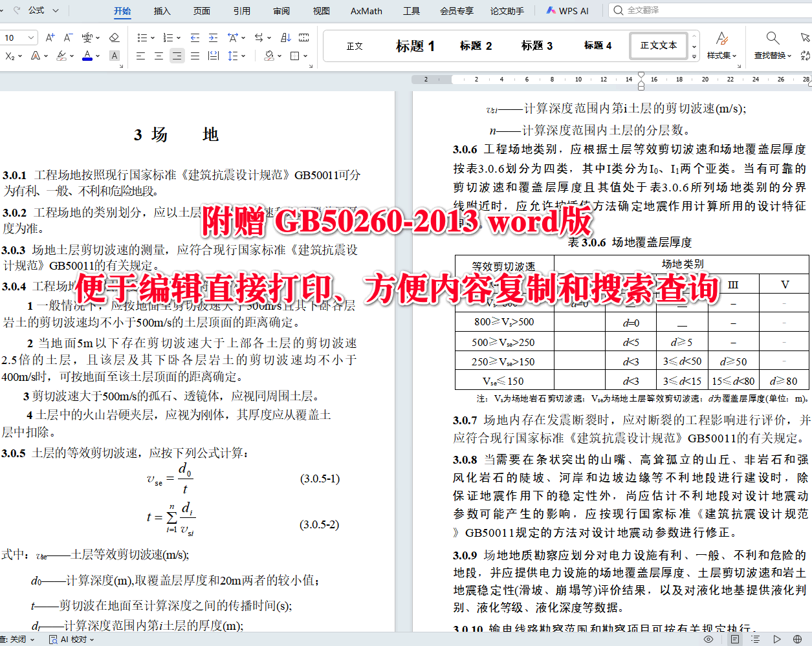The image size is (812, 646).
Task: Open font dialog launcher arrow
Action: tap(122, 66)
